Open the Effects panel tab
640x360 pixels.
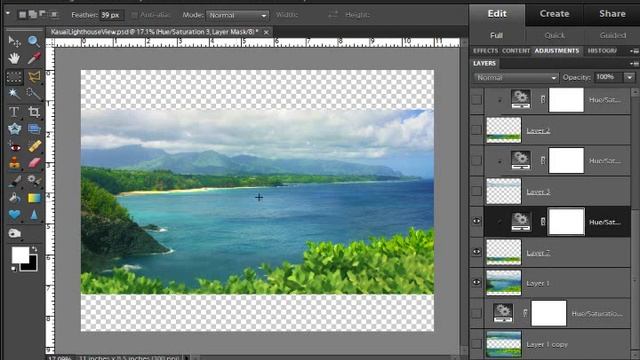click(x=485, y=51)
